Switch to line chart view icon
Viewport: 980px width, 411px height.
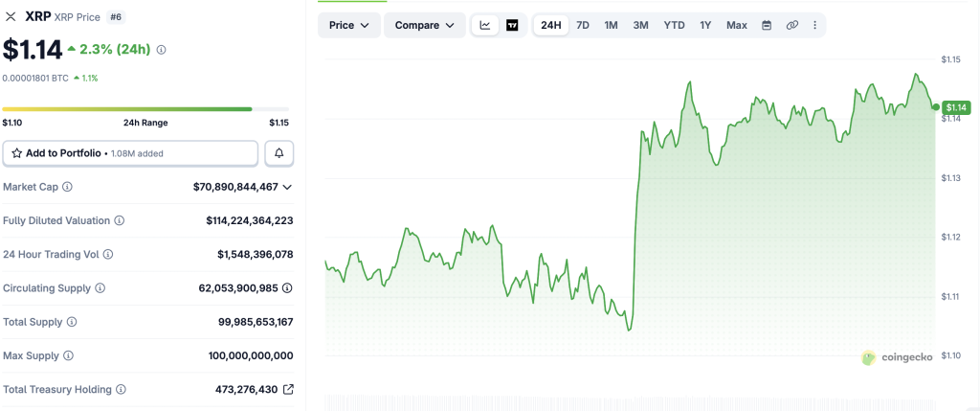click(485, 25)
